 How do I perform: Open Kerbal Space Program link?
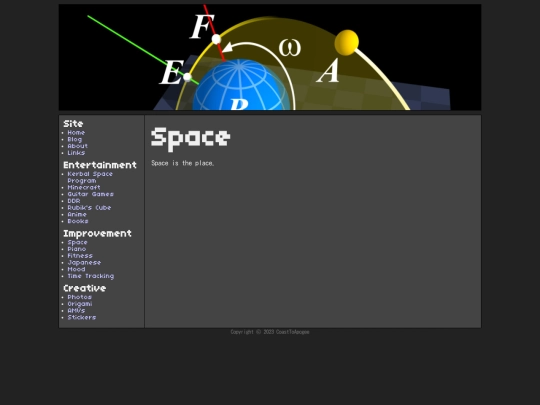tap(90, 177)
